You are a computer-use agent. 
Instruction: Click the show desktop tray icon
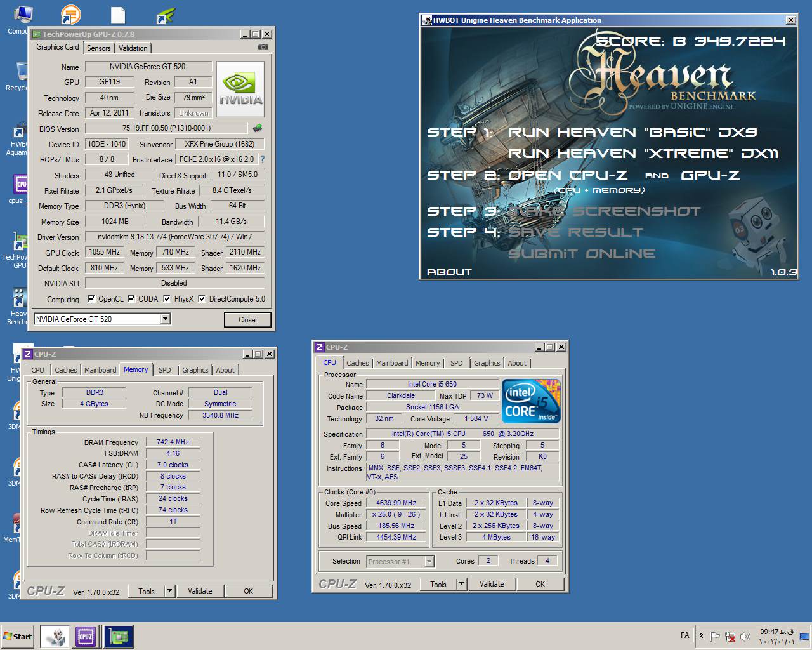(x=804, y=636)
